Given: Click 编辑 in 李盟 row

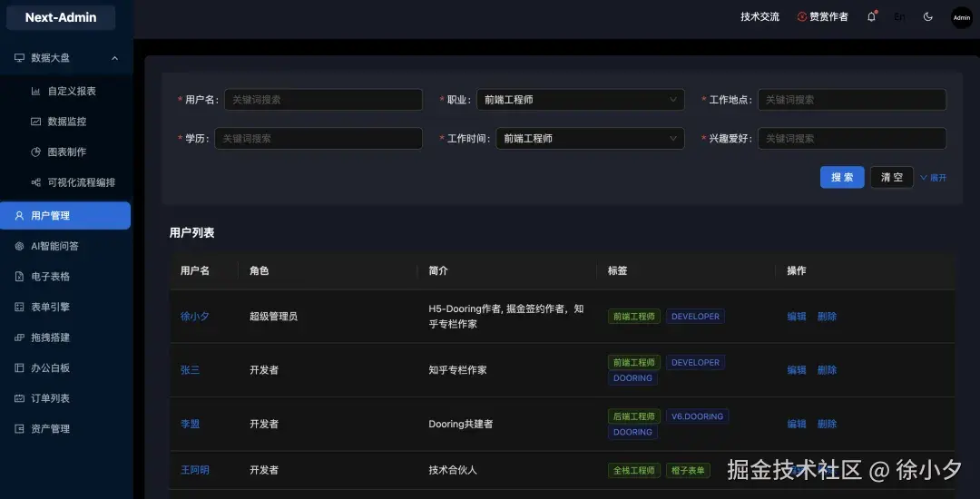Looking at the screenshot, I should tap(797, 424).
